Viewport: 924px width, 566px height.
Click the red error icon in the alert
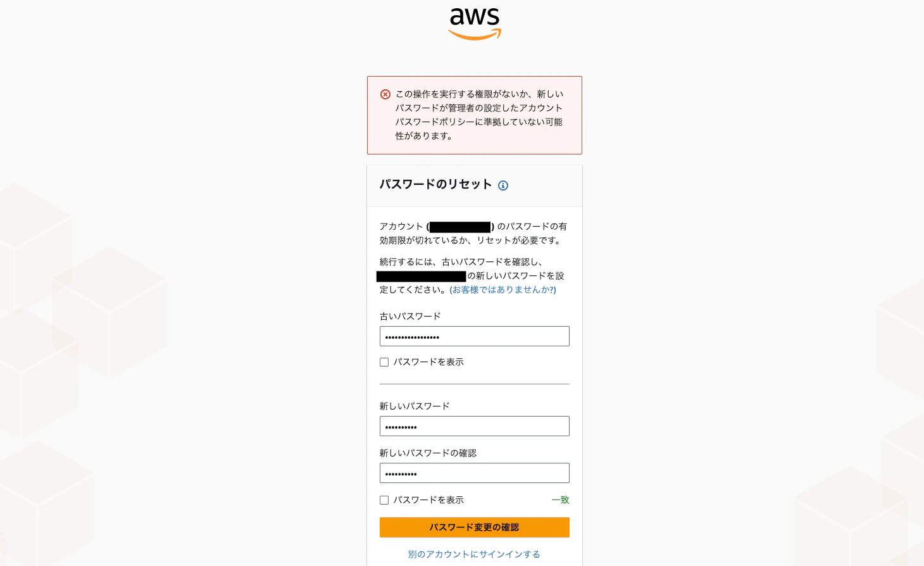385,94
